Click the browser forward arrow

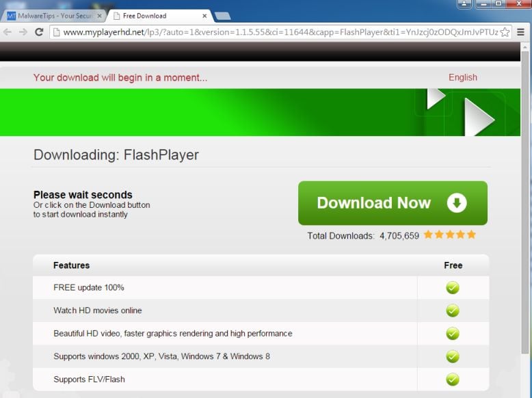[23, 32]
